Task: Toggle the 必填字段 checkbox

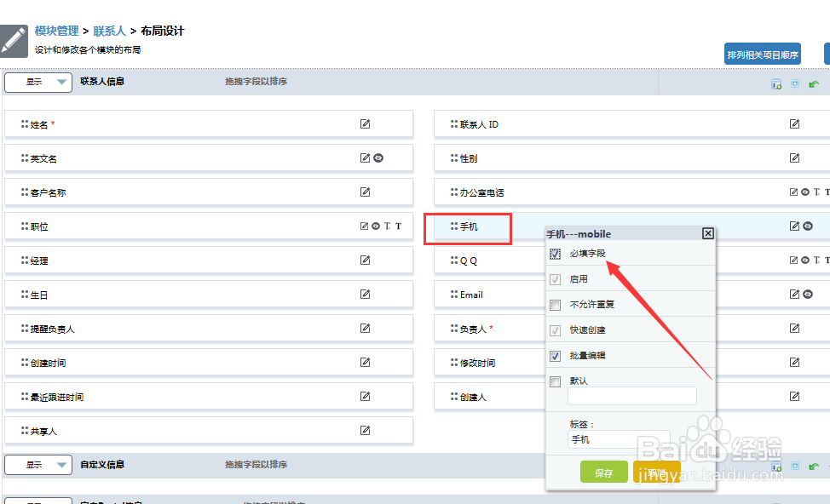Action: 556,255
